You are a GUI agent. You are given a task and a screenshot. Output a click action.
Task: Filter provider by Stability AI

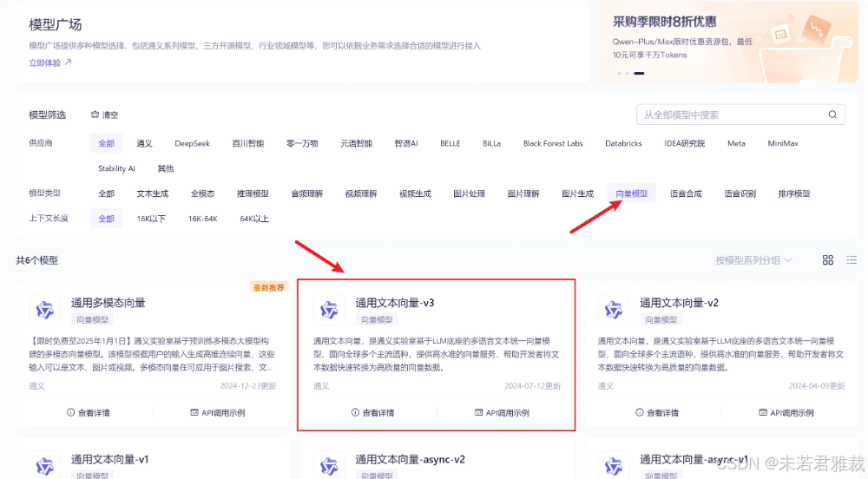pyautogui.click(x=116, y=168)
